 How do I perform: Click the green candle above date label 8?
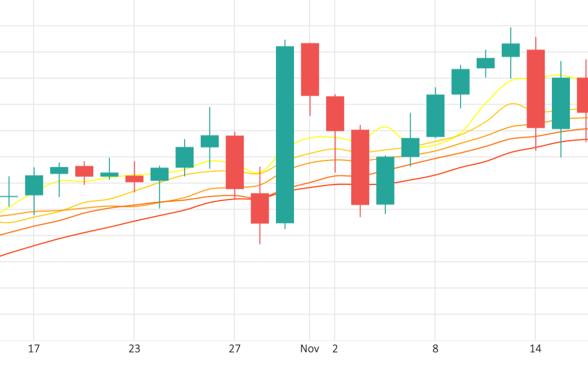click(435, 115)
